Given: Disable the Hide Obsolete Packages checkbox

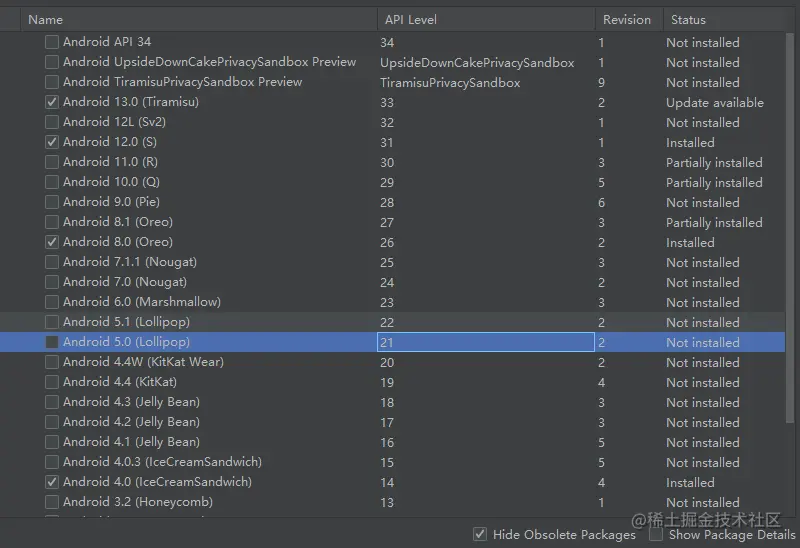Looking at the screenshot, I should coord(480,534).
